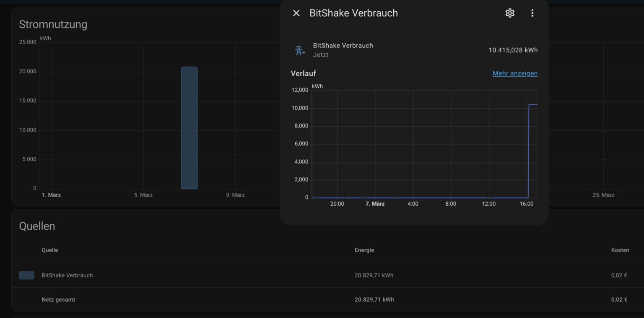Sort by the Kosten column header
The width and height of the screenshot is (644, 318).
pos(620,250)
